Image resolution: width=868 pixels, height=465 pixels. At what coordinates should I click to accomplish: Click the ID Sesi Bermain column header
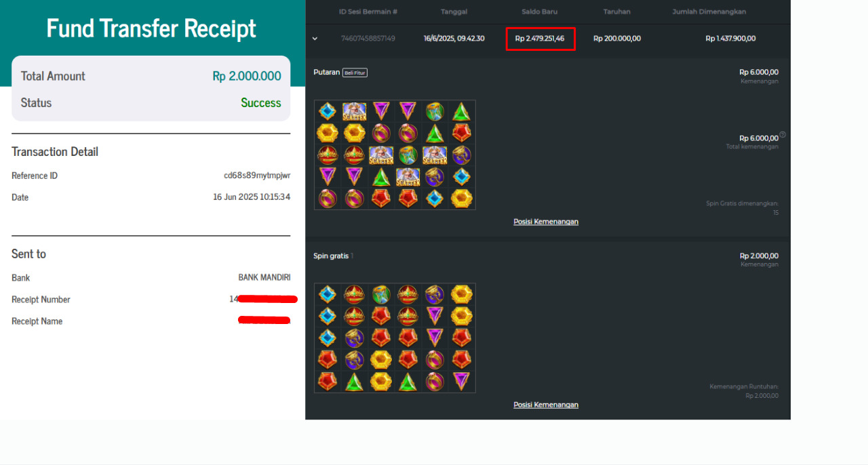pyautogui.click(x=368, y=12)
